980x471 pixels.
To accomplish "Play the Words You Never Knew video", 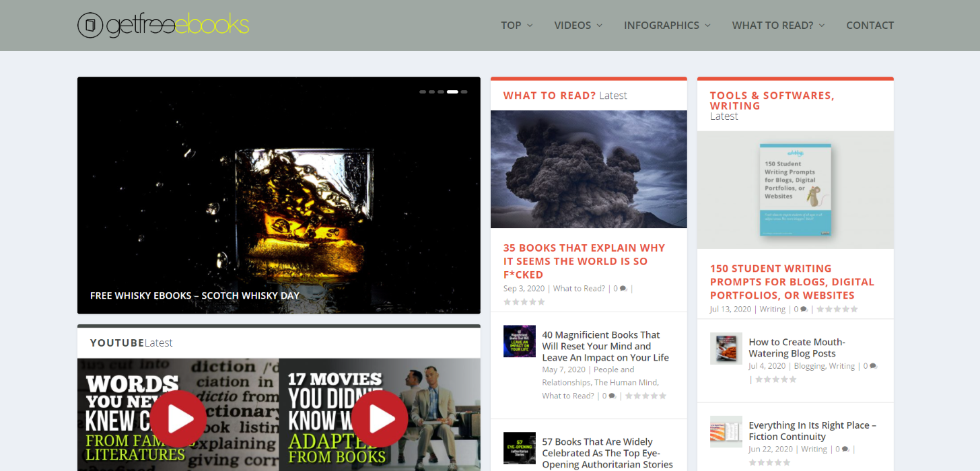I will 178,419.
